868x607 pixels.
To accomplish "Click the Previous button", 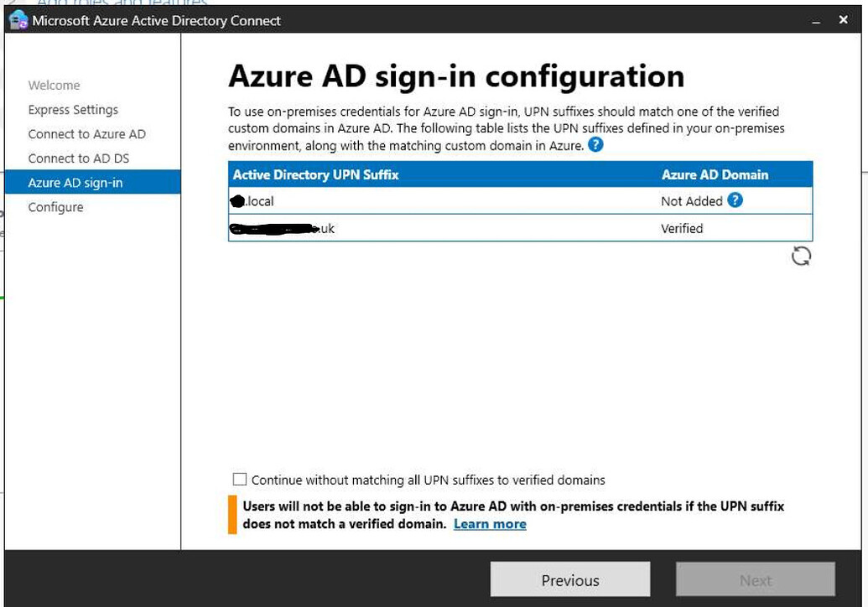I will [569, 579].
